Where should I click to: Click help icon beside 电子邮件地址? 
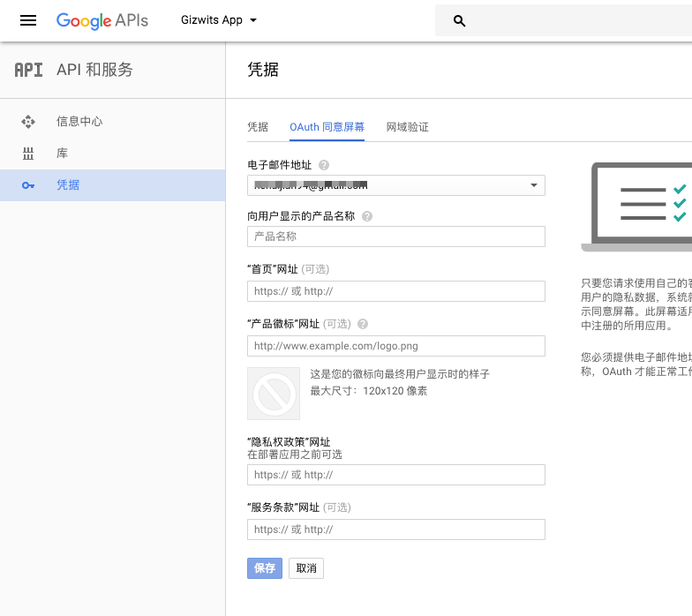[324, 165]
